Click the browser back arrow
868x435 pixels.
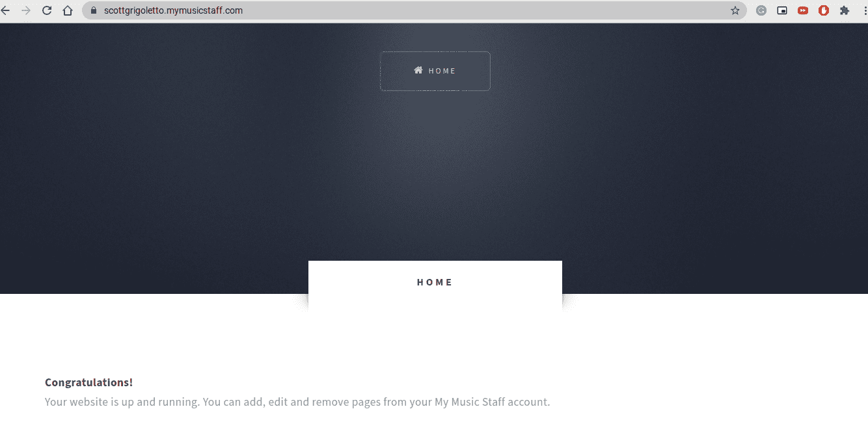click(6, 10)
